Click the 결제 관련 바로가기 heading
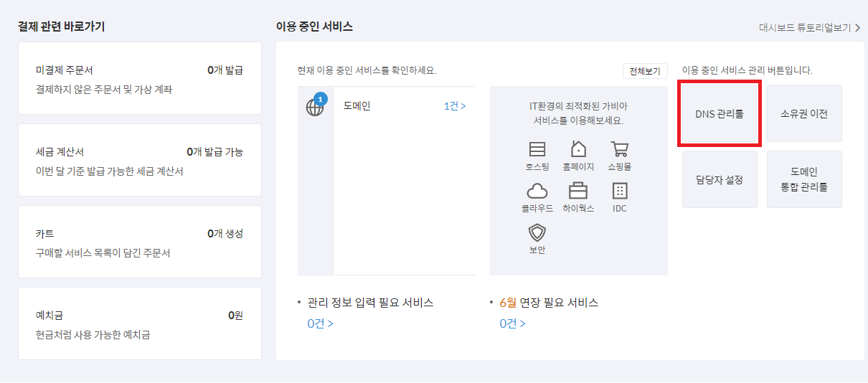Image resolution: width=868 pixels, height=383 pixels. (62, 27)
